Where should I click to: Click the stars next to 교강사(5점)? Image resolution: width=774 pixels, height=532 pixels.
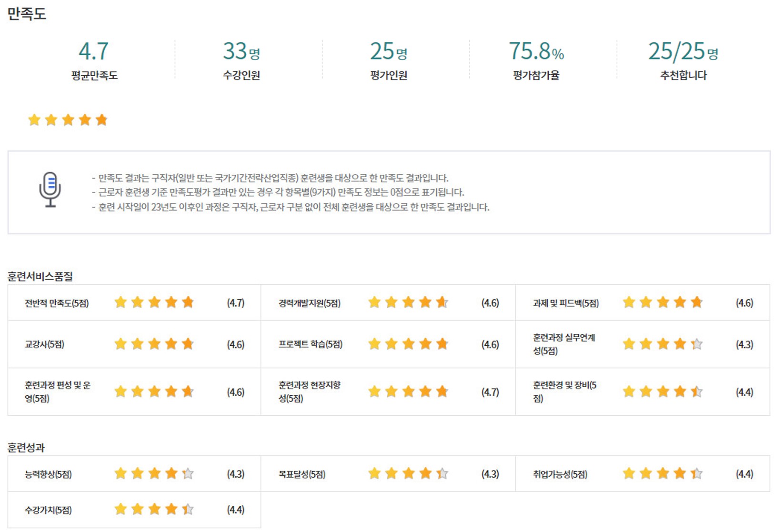[154, 344]
